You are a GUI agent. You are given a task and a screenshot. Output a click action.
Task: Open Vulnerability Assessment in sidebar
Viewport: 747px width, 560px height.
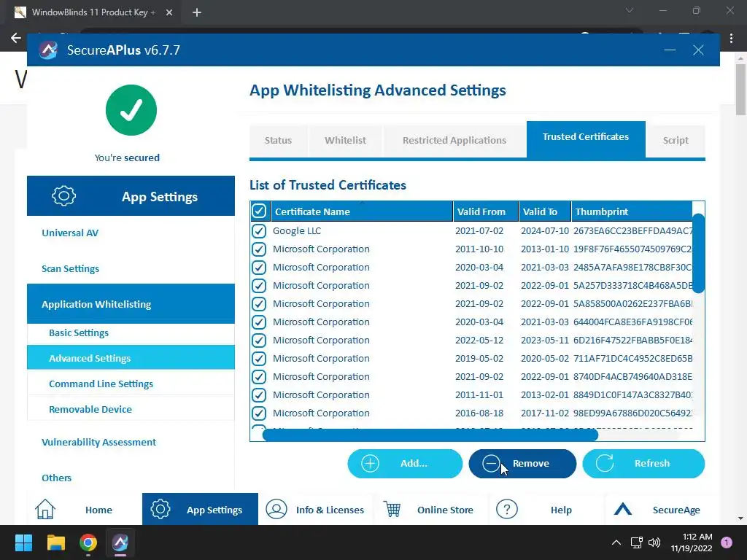[x=98, y=442]
